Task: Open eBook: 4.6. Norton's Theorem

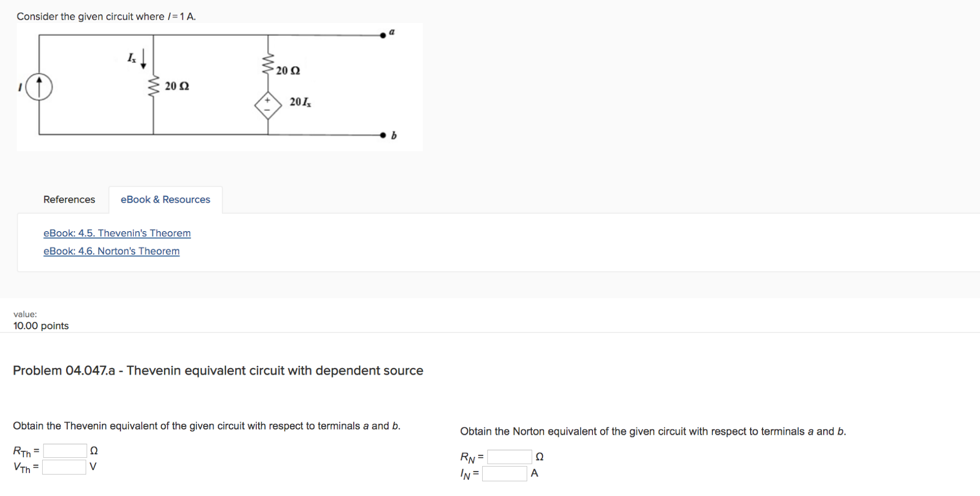Action: (111, 251)
